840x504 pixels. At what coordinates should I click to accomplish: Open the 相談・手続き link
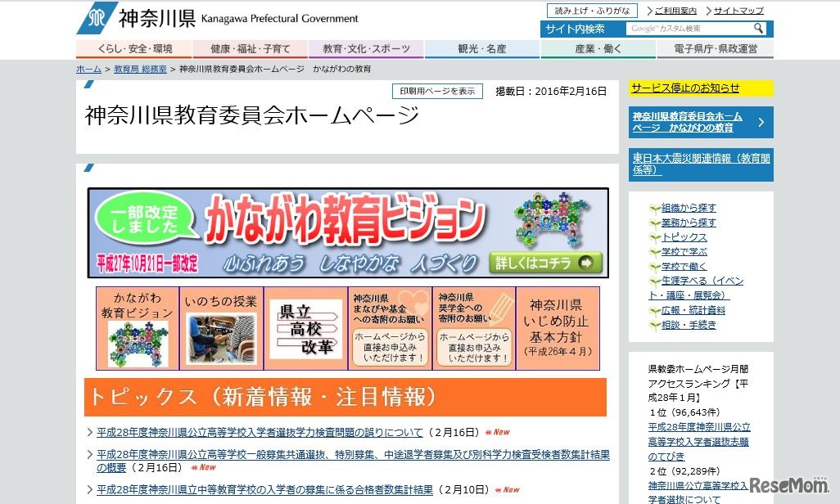[x=689, y=325]
